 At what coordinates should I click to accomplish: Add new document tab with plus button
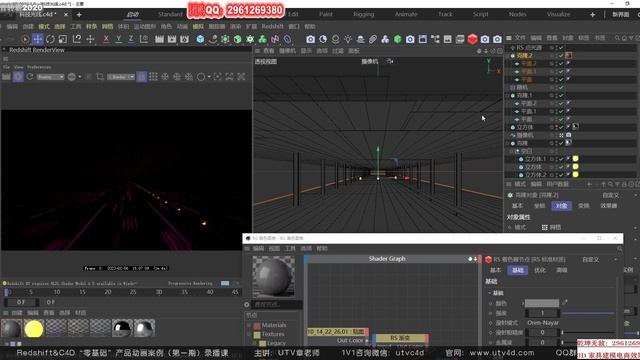click(79, 15)
